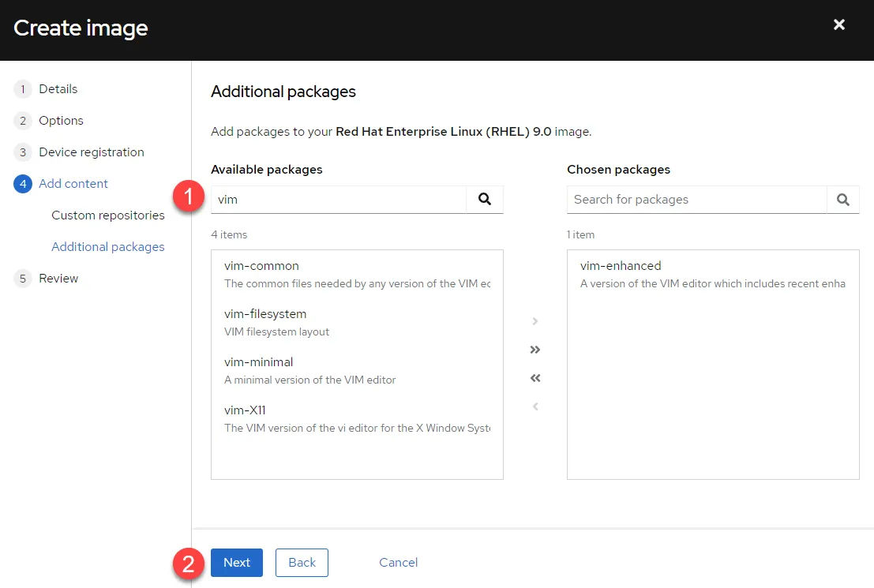Go to the Review step

click(58, 279)
